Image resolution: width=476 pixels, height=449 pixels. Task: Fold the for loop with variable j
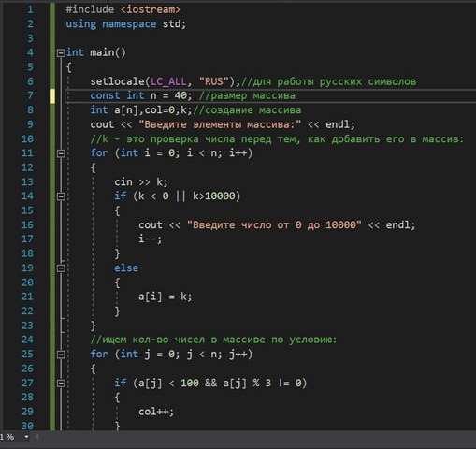[x=61, y=355]
